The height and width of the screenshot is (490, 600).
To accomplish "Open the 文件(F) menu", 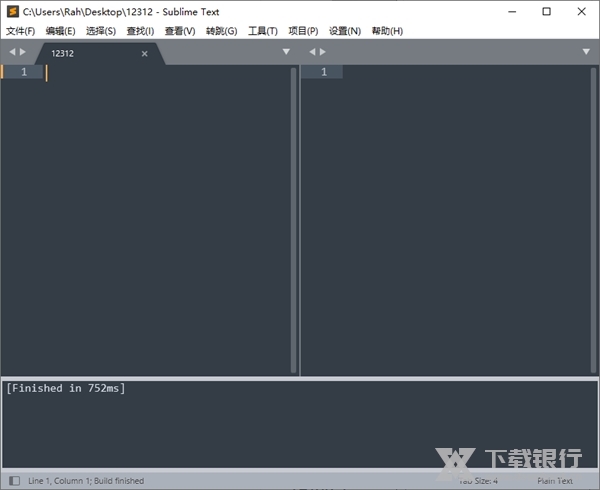I will (x=20, y=31).
